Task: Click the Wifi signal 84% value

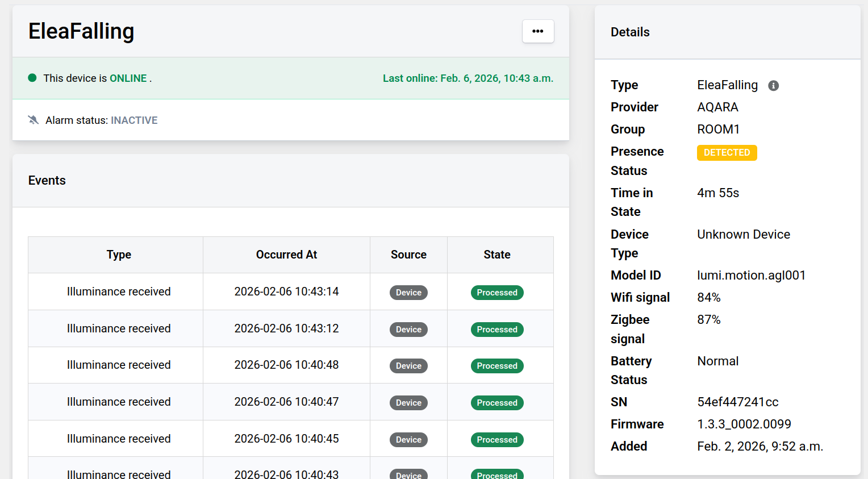Action: 709,297
